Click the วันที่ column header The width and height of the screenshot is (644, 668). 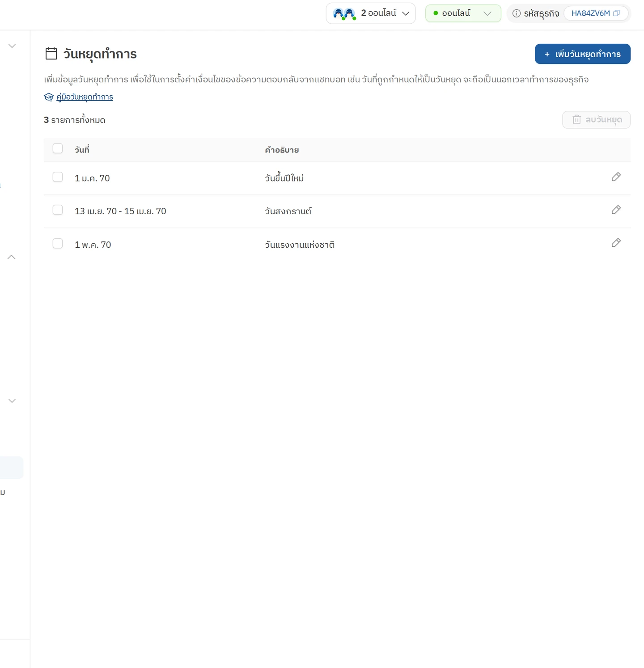coord(82,150)
